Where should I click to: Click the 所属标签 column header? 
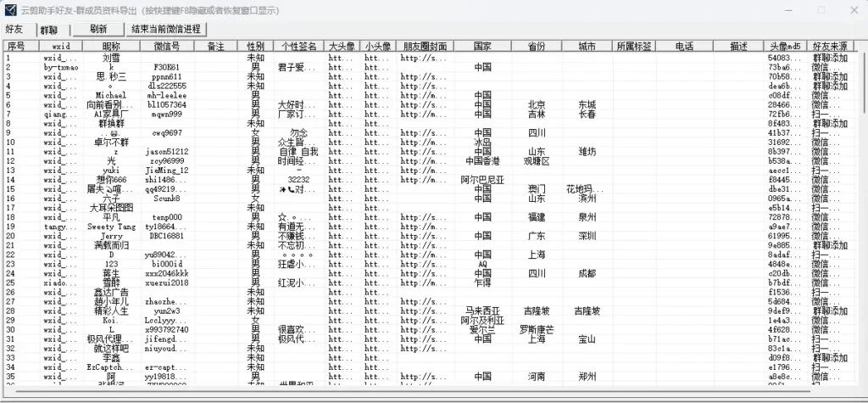pyautogui.click(x=634, y=46)
